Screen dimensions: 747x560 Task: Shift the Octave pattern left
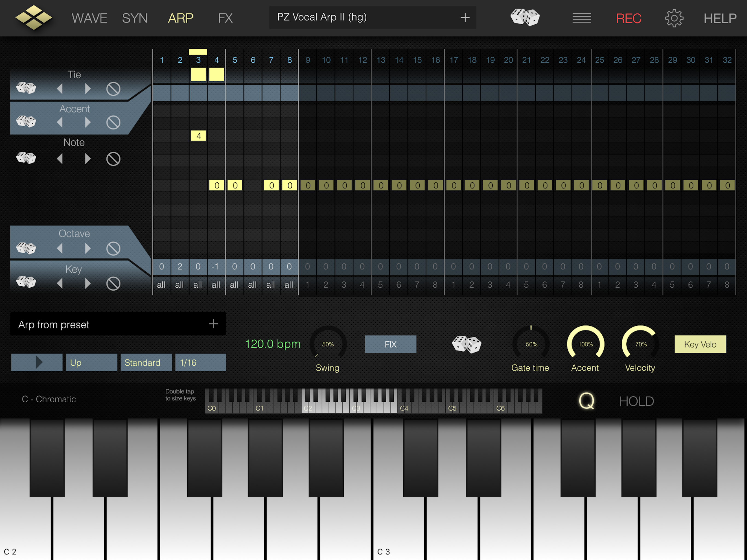[x=60, y=249]
